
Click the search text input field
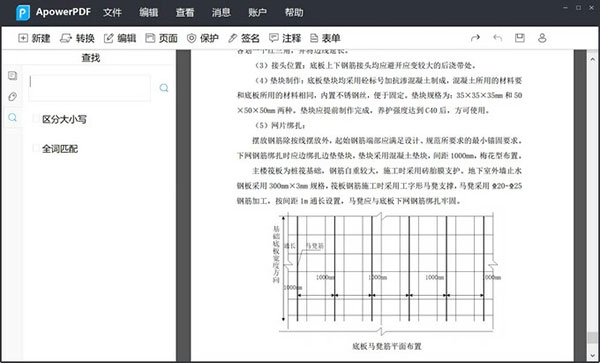(90, 88)
